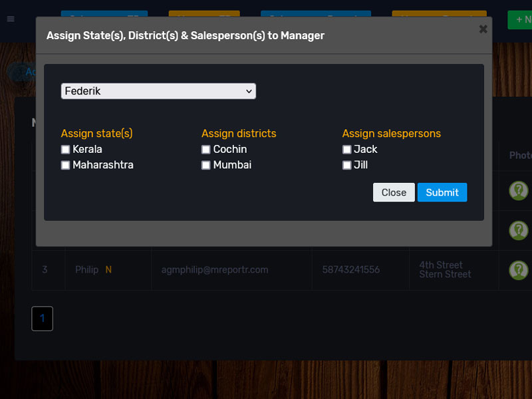This screenshot has width=532, height=399.
Task: Click the Maharashtra label text
Action: click(103, 165)
